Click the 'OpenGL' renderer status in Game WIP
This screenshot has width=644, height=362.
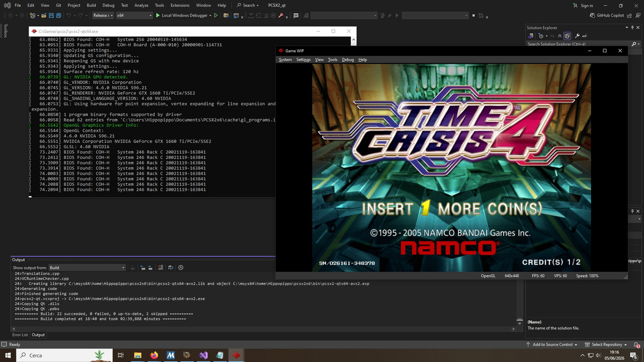(x=488, y=276)
